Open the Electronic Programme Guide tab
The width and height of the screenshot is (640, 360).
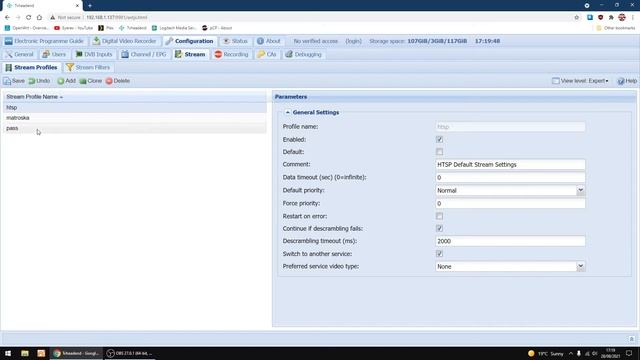click(44, 41)
